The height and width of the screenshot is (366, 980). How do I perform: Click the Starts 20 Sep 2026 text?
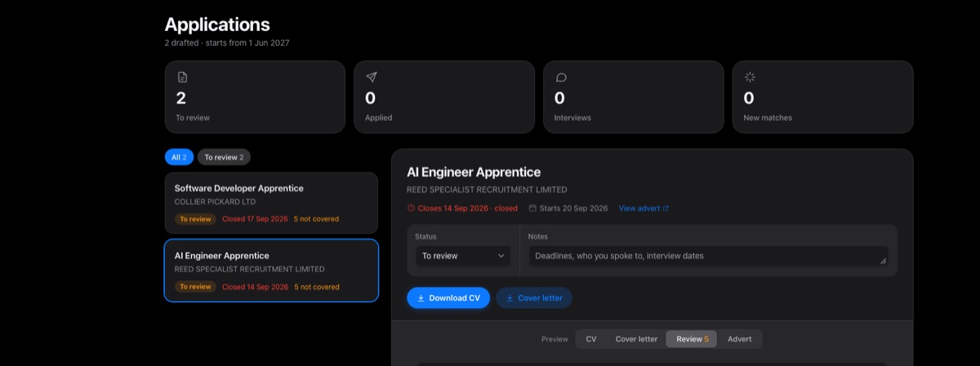pos(574,208)
